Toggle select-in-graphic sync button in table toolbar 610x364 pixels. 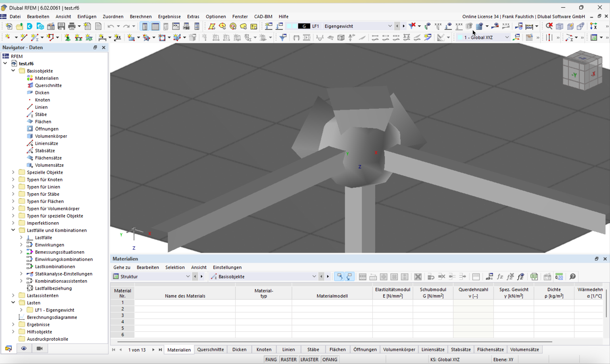click(x=339, y=276)
